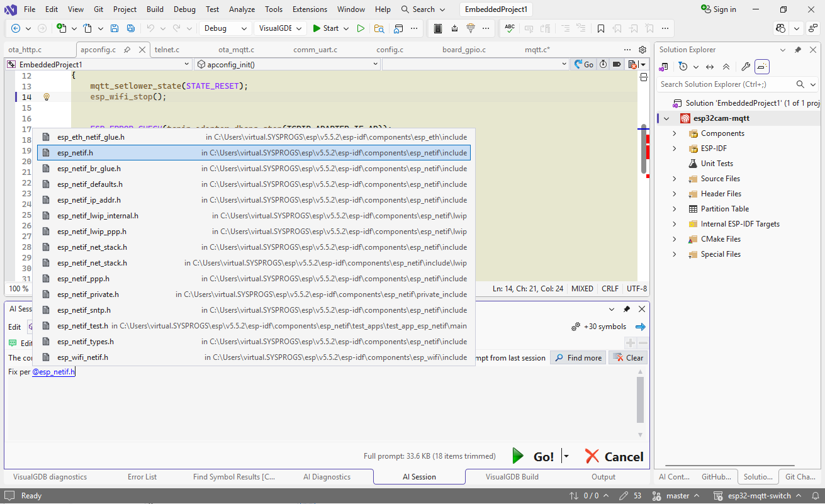Click the Collapse All icon in Solution Explorer
Image resolution: width=825 pixels, height=504 pixels.
pyautogui.click(x=726, y=67)
